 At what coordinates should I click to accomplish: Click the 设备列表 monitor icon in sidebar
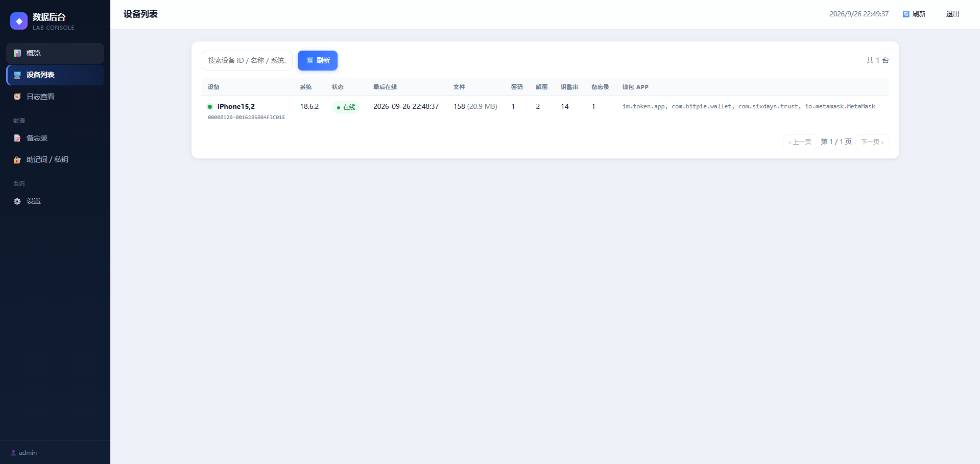(17, 75)
